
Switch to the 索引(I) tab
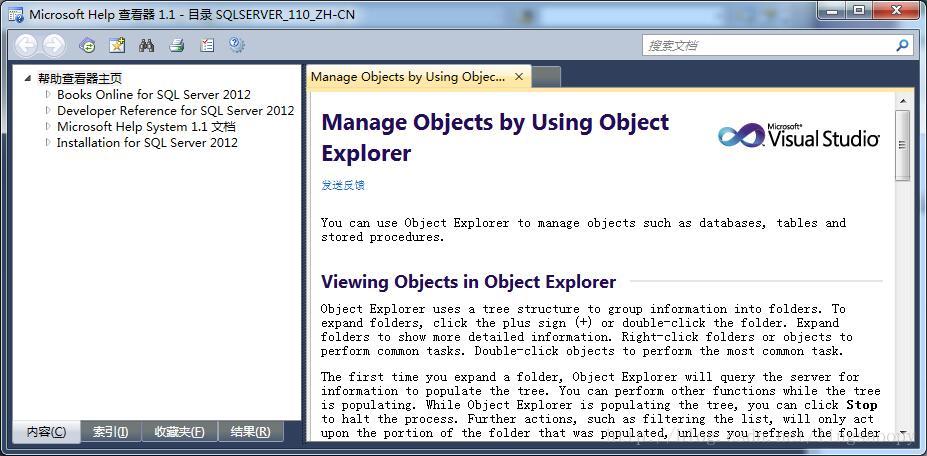coord(111,432)
